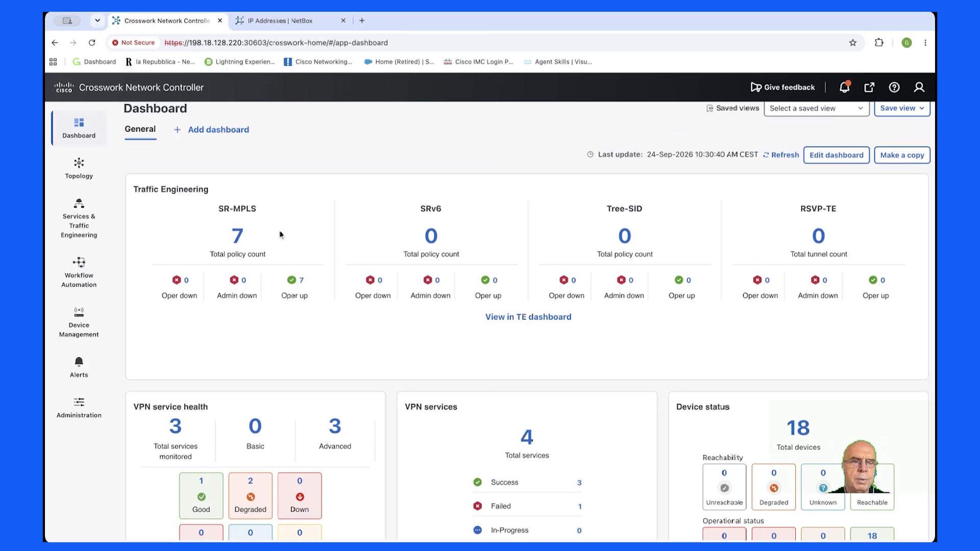Open the browser extensions puzzle icon
This screenshot has height=551, width=980.
(879, 43)
